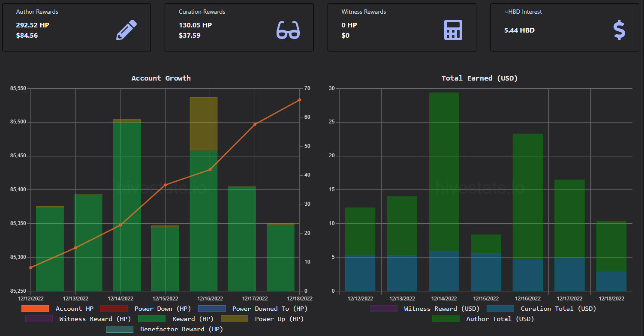This screenshot has height=336, width=644.
Task: Click the 5.44 HBD interest value
Action: (x=519, y=30)
